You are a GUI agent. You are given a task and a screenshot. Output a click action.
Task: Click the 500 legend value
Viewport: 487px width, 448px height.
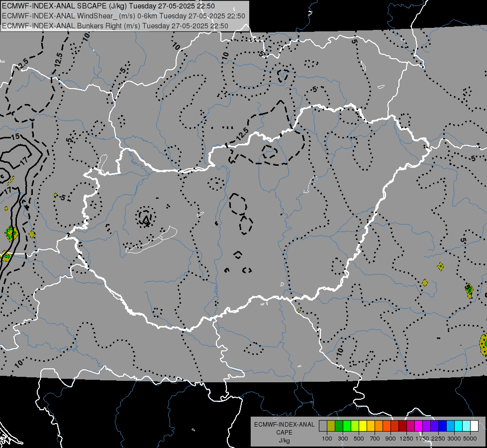[x=359, y=439]
